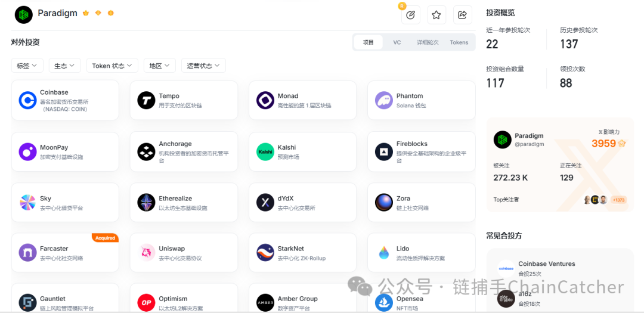
Task: Open the Coinbase project name link
Action: tap(54, 92)
